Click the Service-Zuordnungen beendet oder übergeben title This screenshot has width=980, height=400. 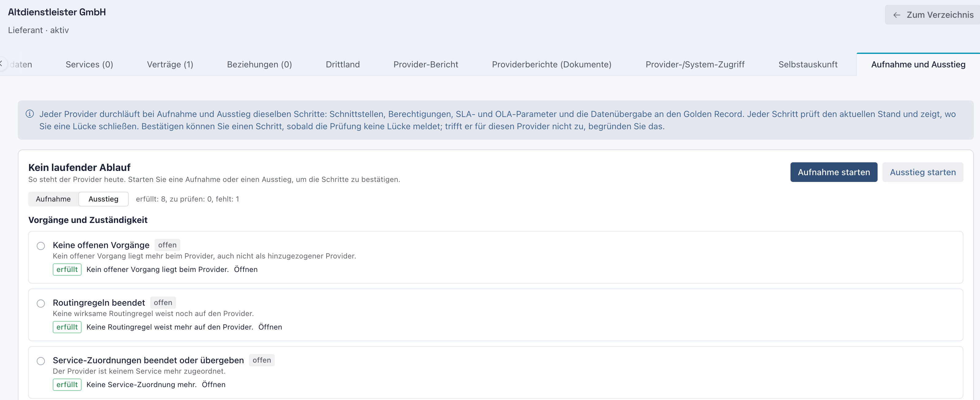click(x=148, y=360)
